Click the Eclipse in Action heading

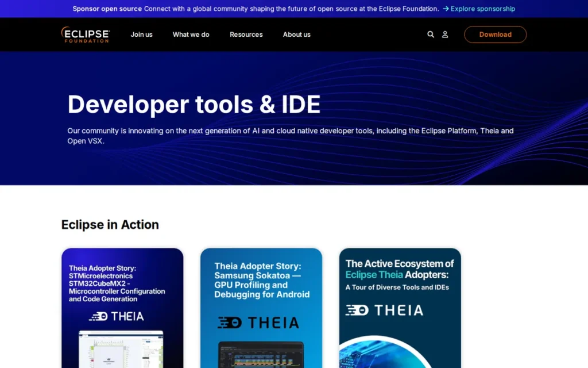pyautogui.click(x=110, y=225)
